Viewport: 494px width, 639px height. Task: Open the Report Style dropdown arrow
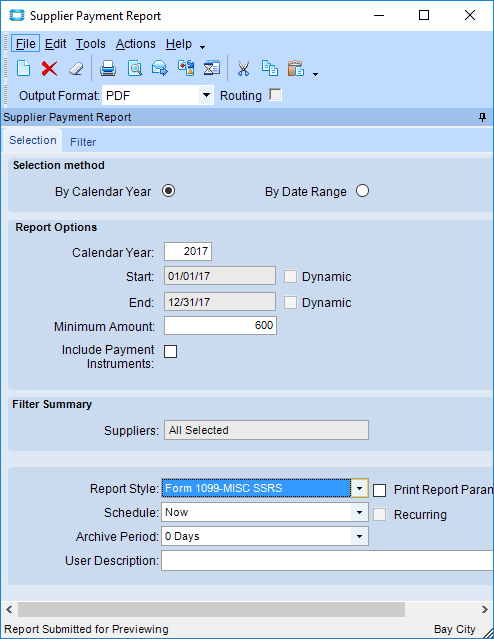pos(359,488)
